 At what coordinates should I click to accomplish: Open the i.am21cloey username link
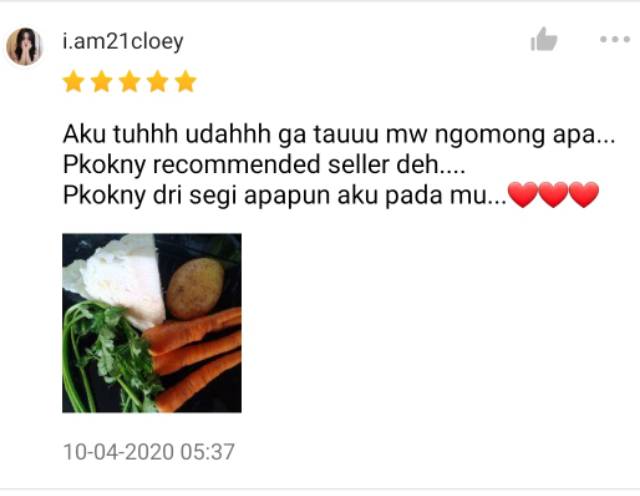click(123, 42)
